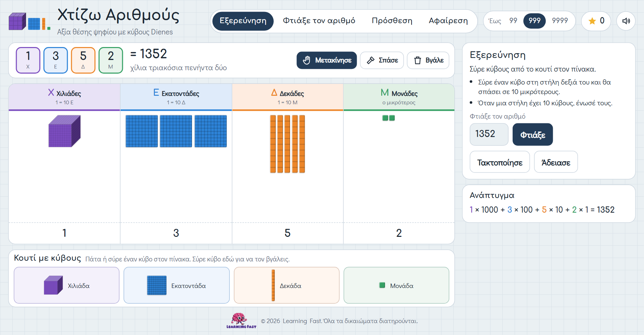The height and width of the screenshot is (335, 644).
Task: Click the expansion formula ending in = 1352
Action: coord(542,210)
